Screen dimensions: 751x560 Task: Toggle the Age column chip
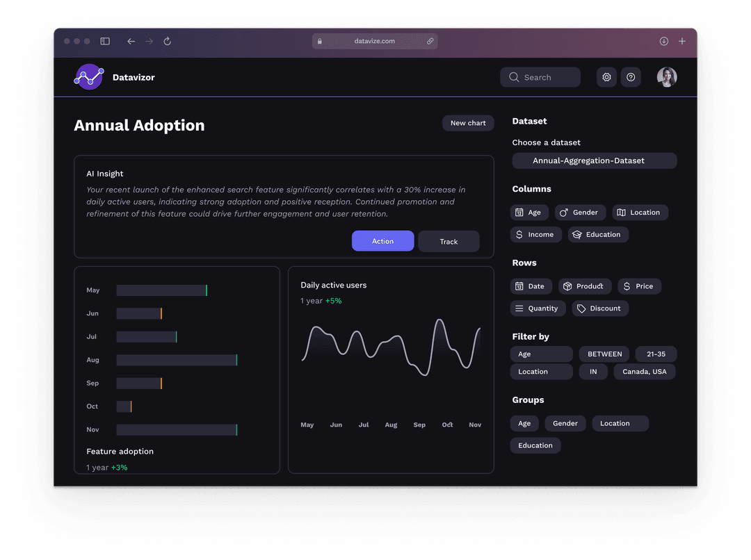(529, 213)
